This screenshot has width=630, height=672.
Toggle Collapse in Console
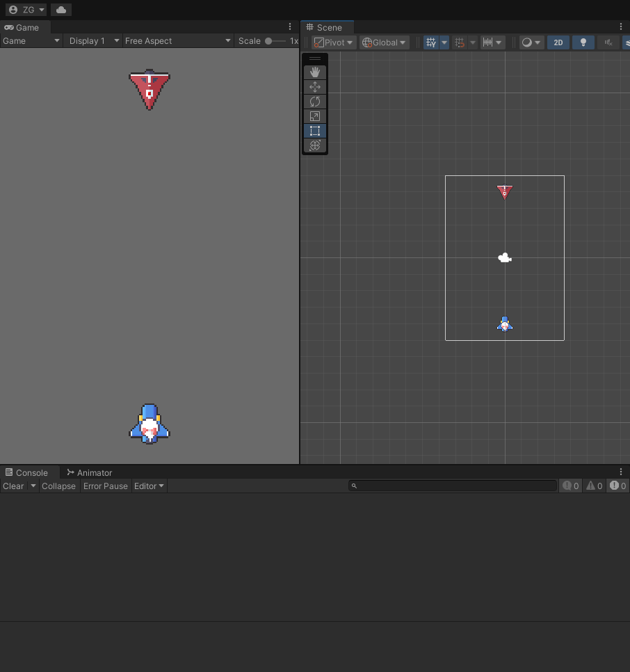tap(58, 486)
